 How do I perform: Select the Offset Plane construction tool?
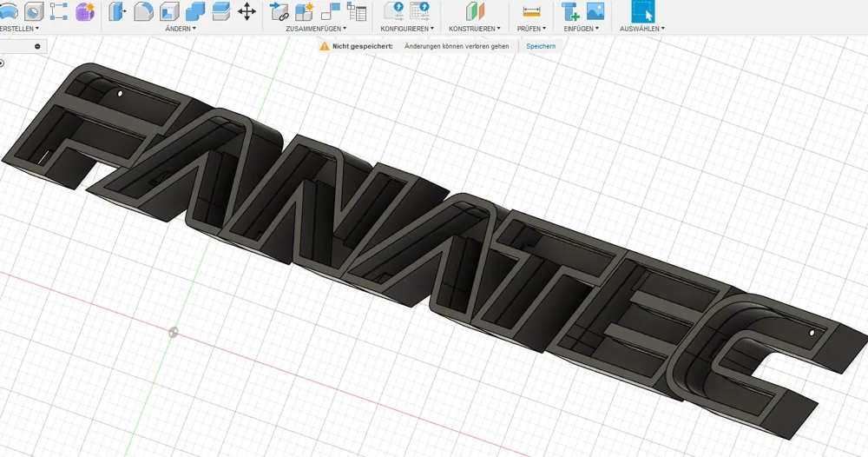pyautogui.click(x=475, y=11)
